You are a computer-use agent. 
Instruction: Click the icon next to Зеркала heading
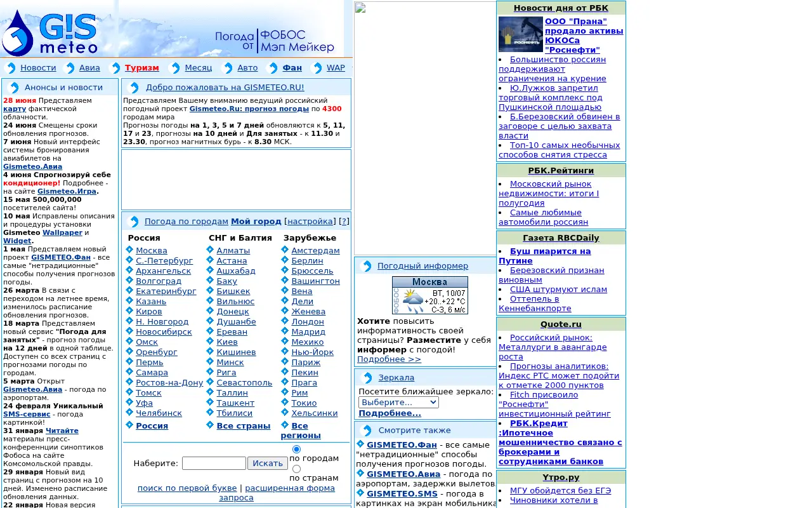coord(367,378)
